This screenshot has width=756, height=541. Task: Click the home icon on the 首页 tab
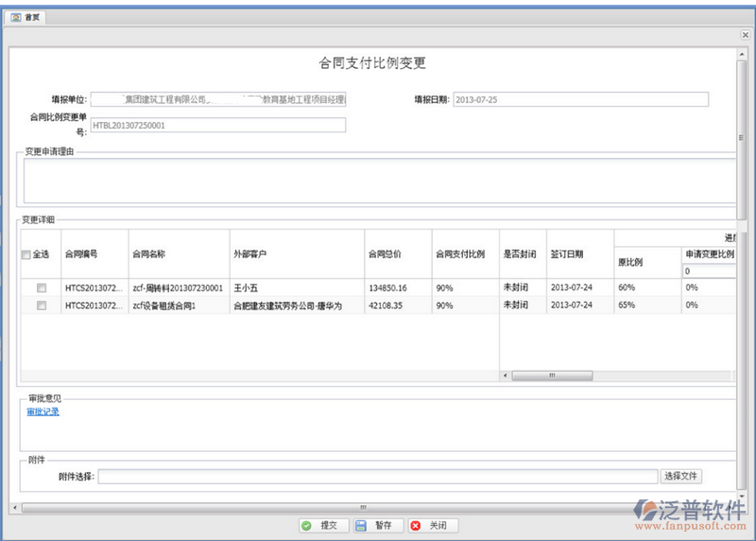(16, 17)
